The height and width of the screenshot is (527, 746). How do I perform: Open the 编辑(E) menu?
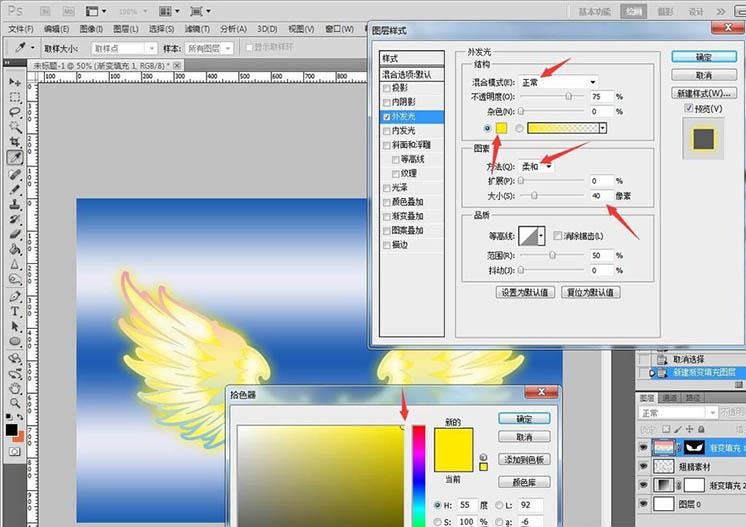[56, 29]
